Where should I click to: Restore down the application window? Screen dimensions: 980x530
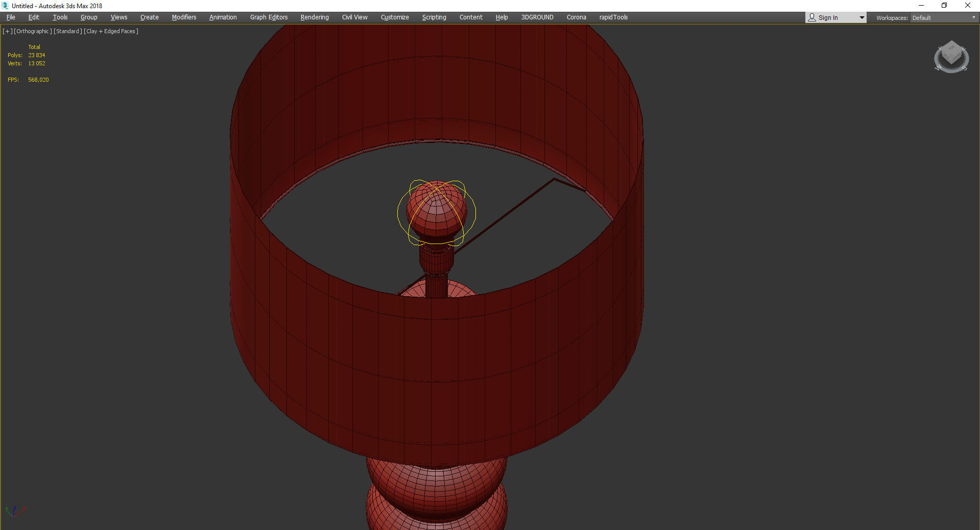944,6
